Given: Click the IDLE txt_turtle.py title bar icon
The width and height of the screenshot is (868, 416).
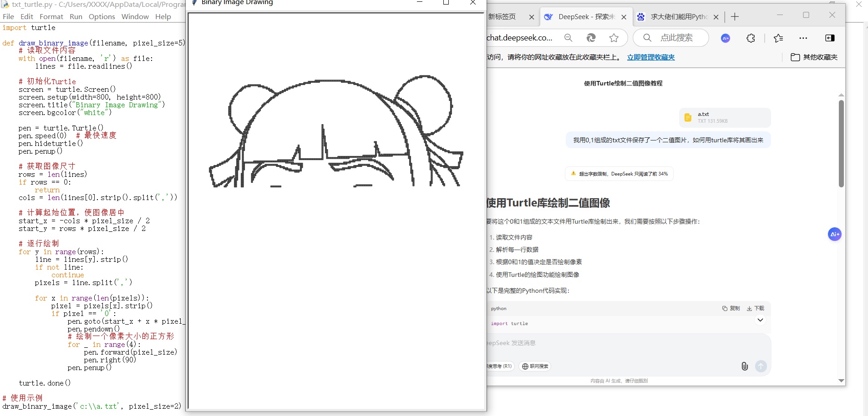Looking at the screenshot, I should [x=5, y=5].
